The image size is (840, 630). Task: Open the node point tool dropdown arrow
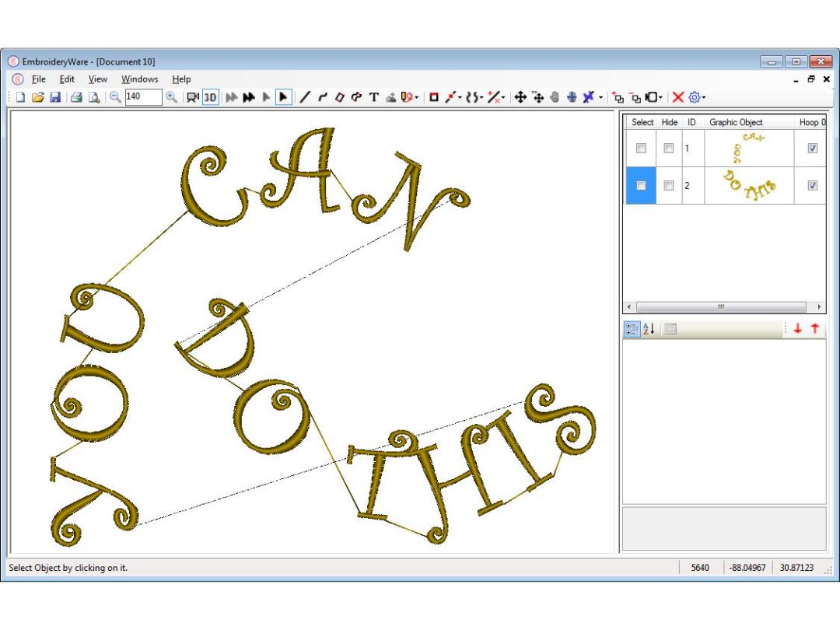coord(460,97)
